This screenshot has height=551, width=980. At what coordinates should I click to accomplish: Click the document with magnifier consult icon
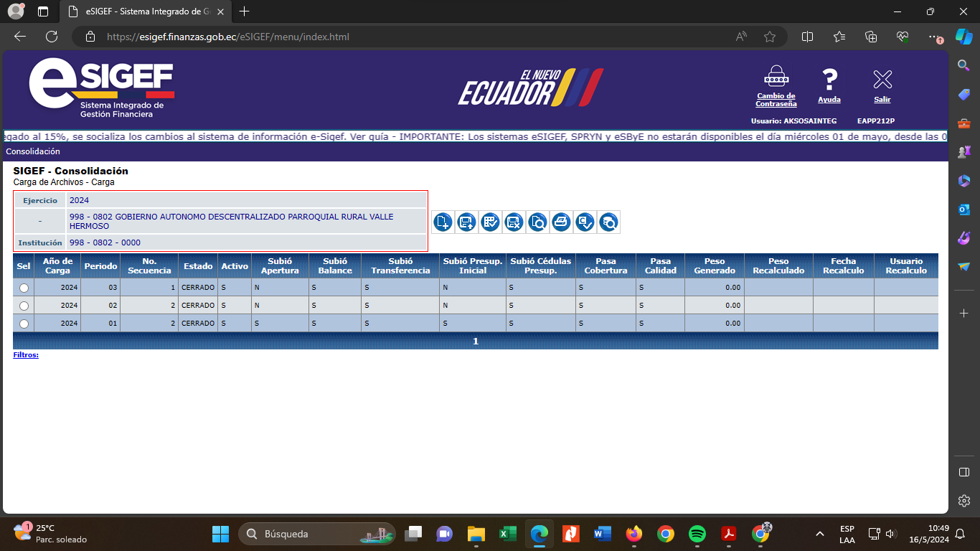tap(537, 222)
